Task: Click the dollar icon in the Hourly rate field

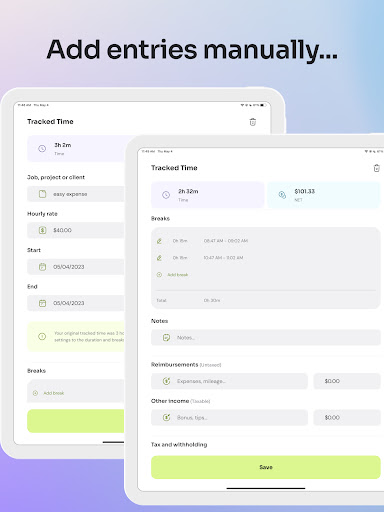Action: click(42, 230)
